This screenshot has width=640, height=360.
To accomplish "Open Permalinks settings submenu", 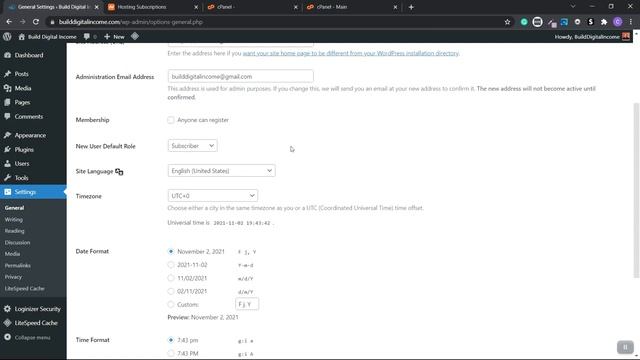I will pyautogui.click(x=18, y=265).
